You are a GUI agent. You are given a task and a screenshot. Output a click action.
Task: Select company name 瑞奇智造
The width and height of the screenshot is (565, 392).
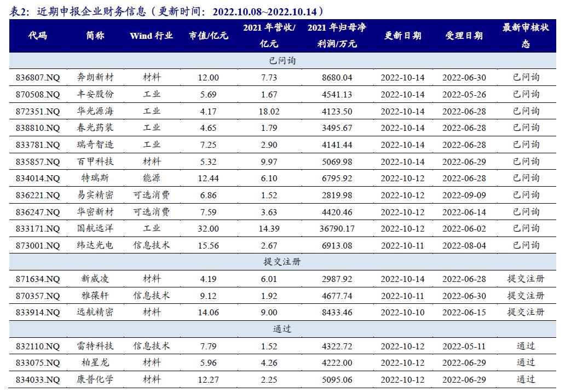(95, 145)
